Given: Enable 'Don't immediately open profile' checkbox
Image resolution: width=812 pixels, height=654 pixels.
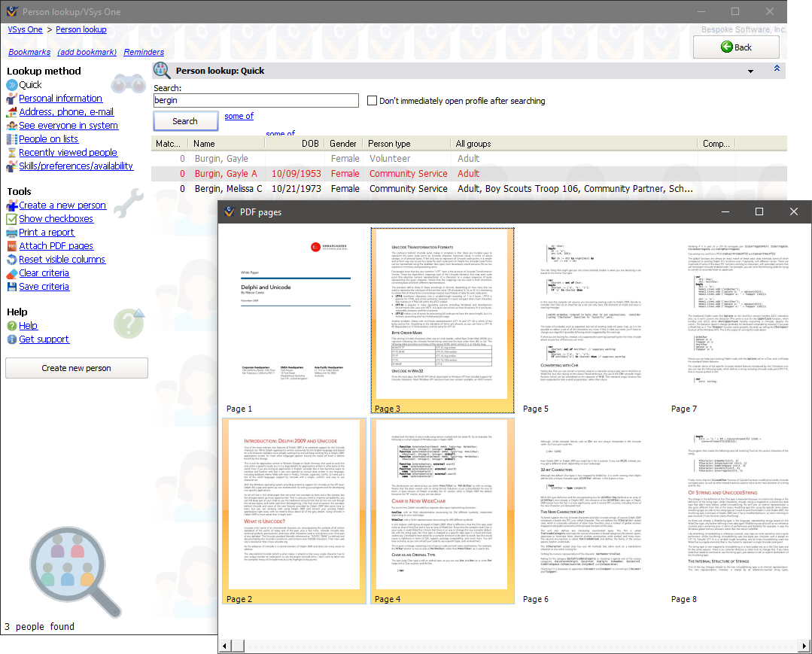Looking at the screenshot, I should coord(372,101).
